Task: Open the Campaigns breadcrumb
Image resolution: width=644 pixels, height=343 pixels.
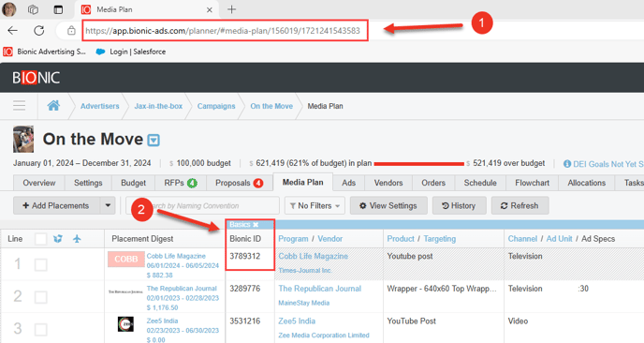Action: pyautogui.click(x=216, y=106)
